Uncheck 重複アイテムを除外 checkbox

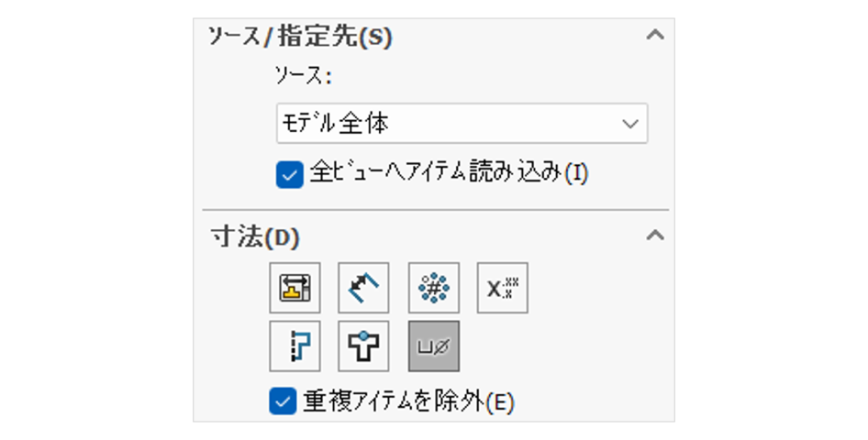pyautogui.click(x=282, y=401)
